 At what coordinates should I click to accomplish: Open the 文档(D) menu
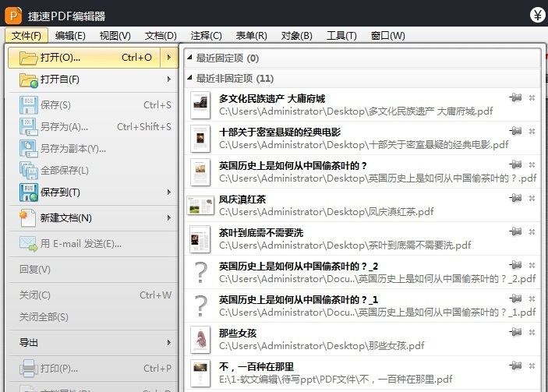coord(161,36)
